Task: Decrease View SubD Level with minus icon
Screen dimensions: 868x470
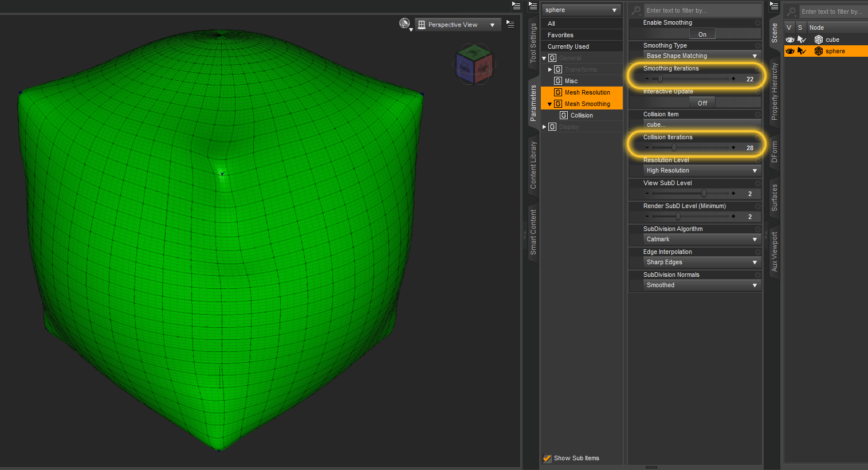Action: pos(647,194)
